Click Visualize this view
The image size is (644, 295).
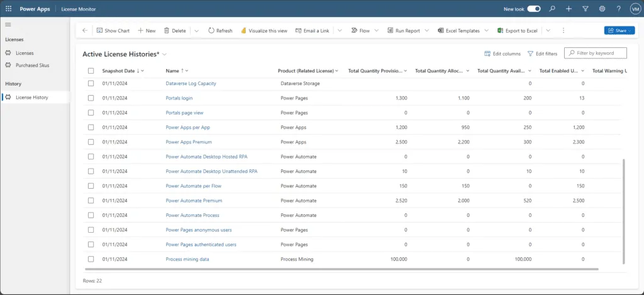click(x=264, y=30)
